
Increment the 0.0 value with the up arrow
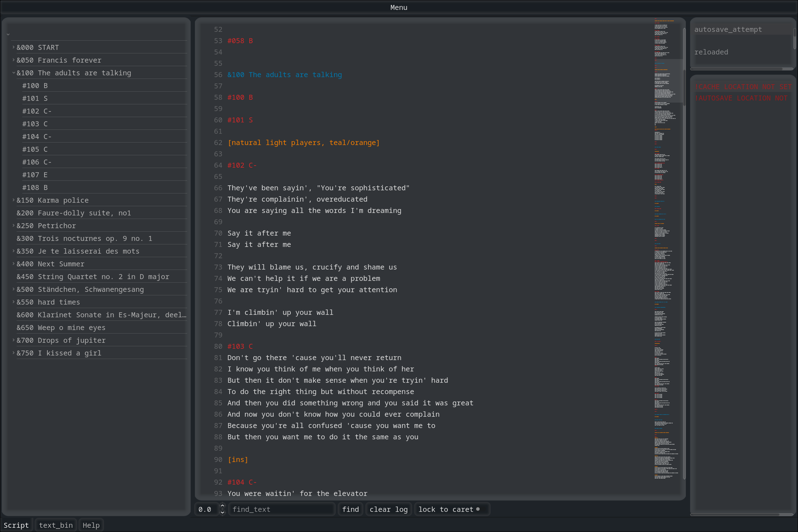[222, 506]
